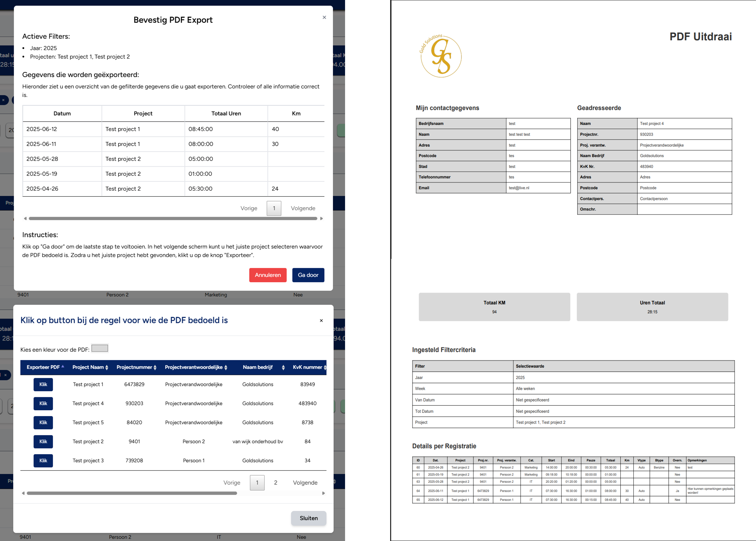Click the Datum column header
The image size is (756, 541).
[x=62, y=114]
